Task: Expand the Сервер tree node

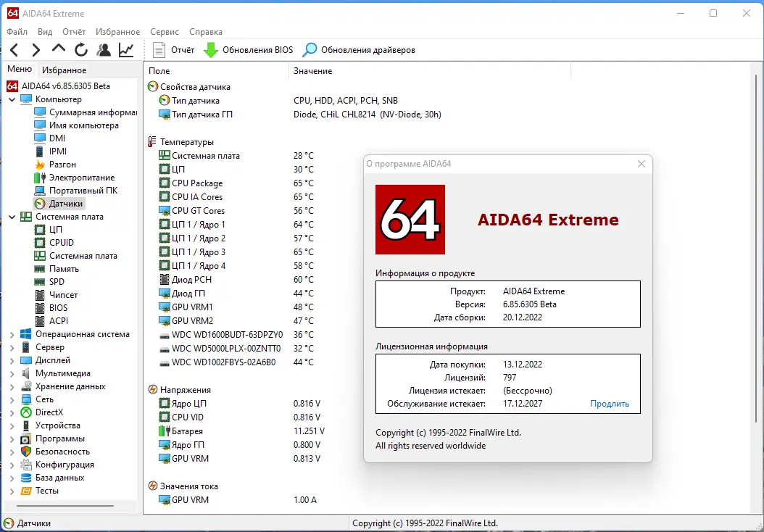Action: point(12,347)
